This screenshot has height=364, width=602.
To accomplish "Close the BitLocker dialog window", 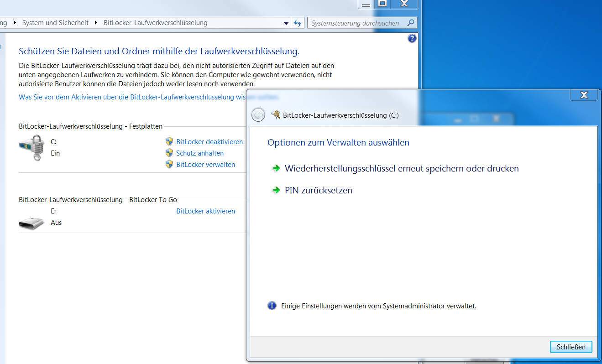I will [x=583, y=95].
